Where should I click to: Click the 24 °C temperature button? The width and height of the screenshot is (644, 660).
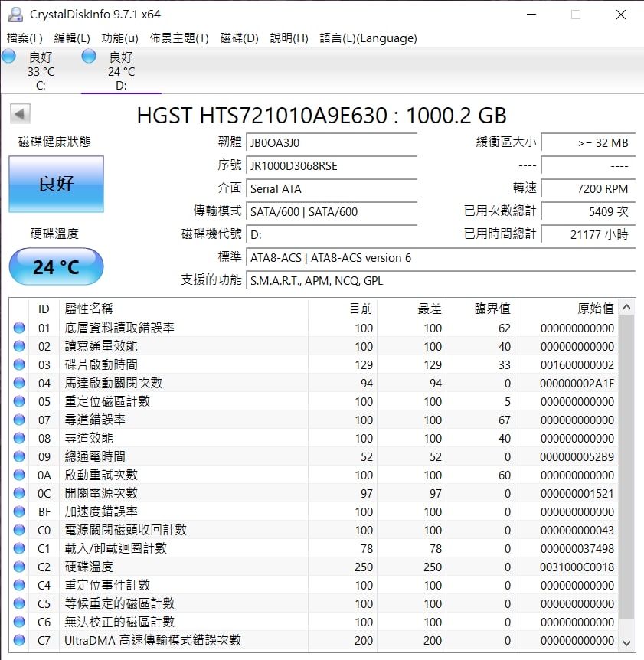pos(56,267)
